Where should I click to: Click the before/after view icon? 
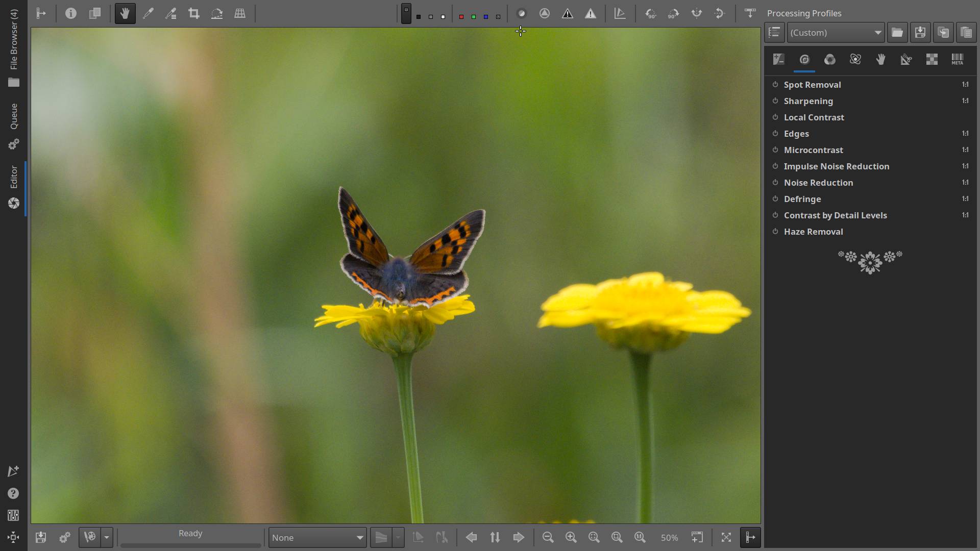tap(95, 14)
